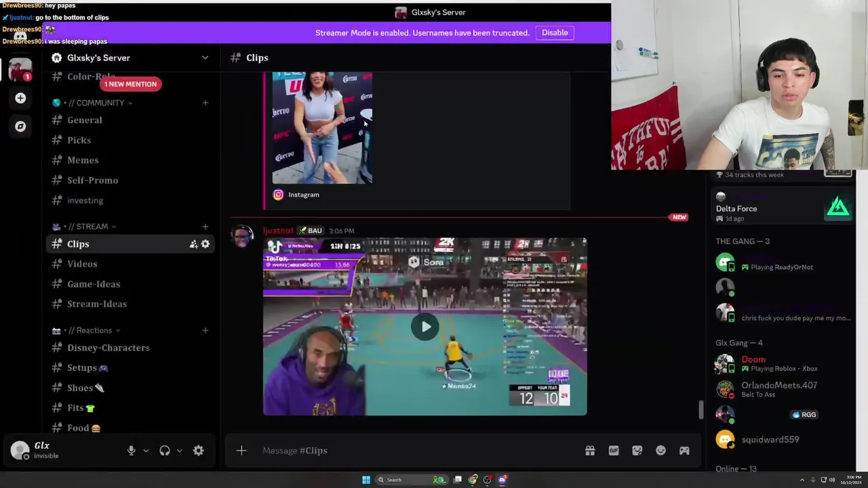Mute the microphone

click(x=132, y=451)
